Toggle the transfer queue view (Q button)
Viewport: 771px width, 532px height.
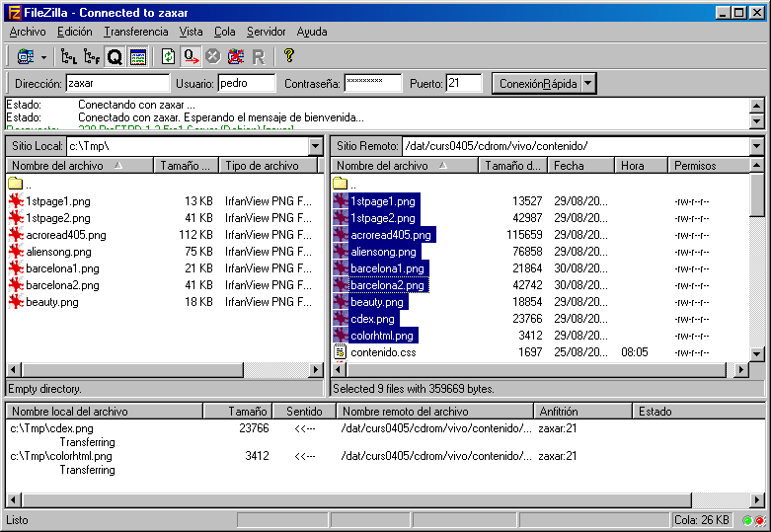(115, 57)
